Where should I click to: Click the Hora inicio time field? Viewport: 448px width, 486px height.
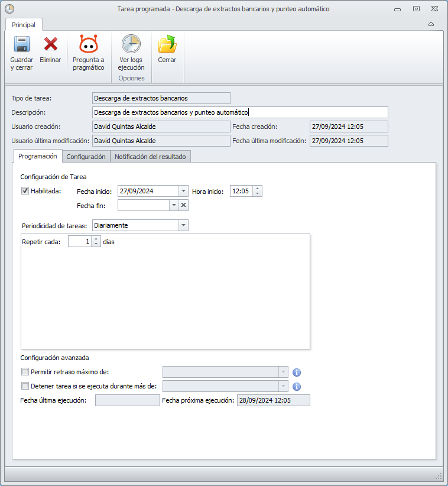pos(241,191)
